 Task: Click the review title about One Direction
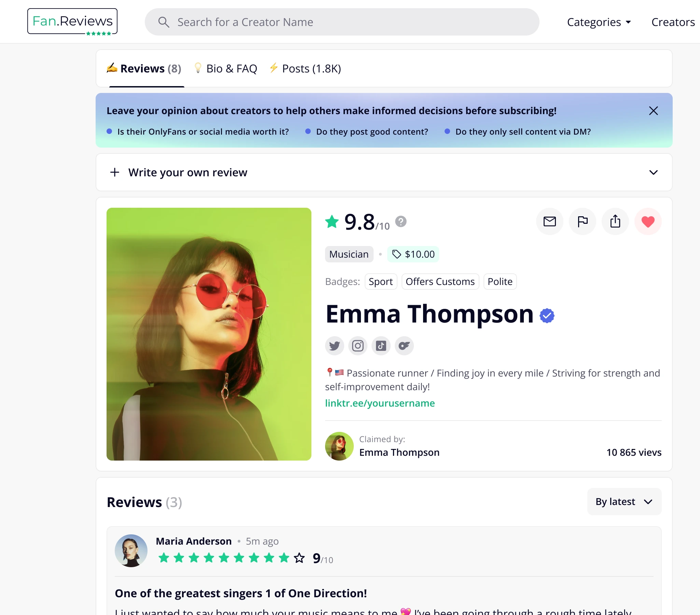[241, 593]
